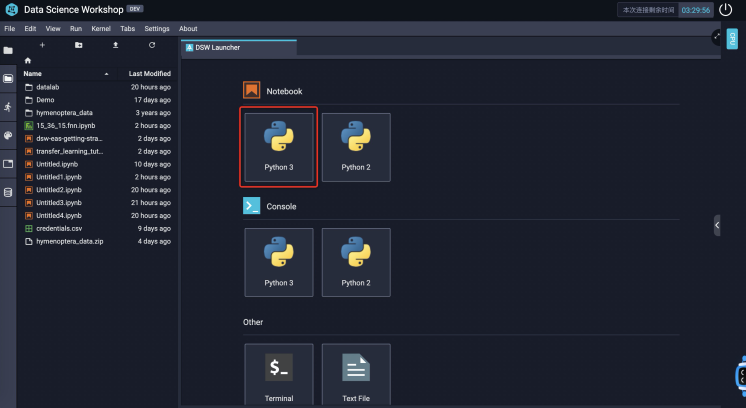Go to the home directory icon
The height and width of the screenshot is (408, 746).
point(28,60)
